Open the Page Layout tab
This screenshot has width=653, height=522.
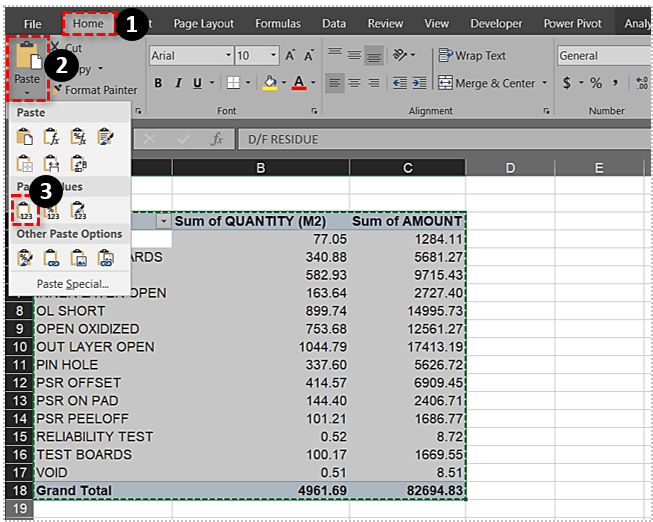pyautogui.click(x=203, y=23)
